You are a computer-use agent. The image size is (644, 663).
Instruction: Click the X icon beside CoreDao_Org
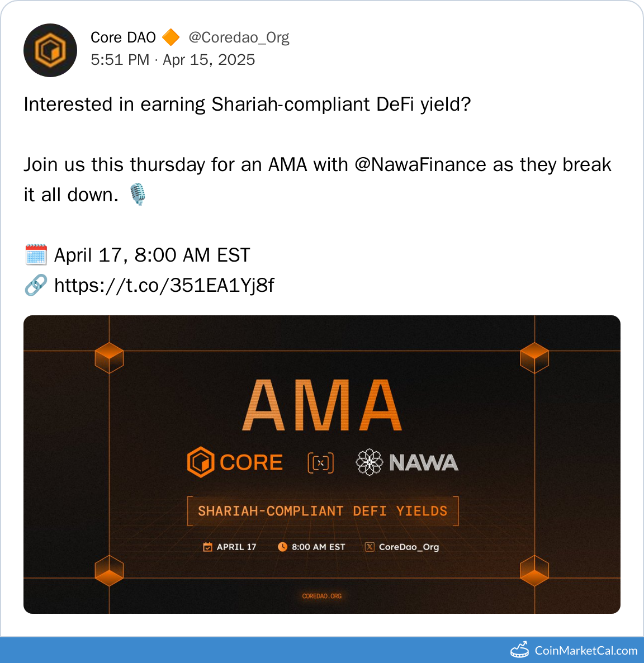click(370, 547)
